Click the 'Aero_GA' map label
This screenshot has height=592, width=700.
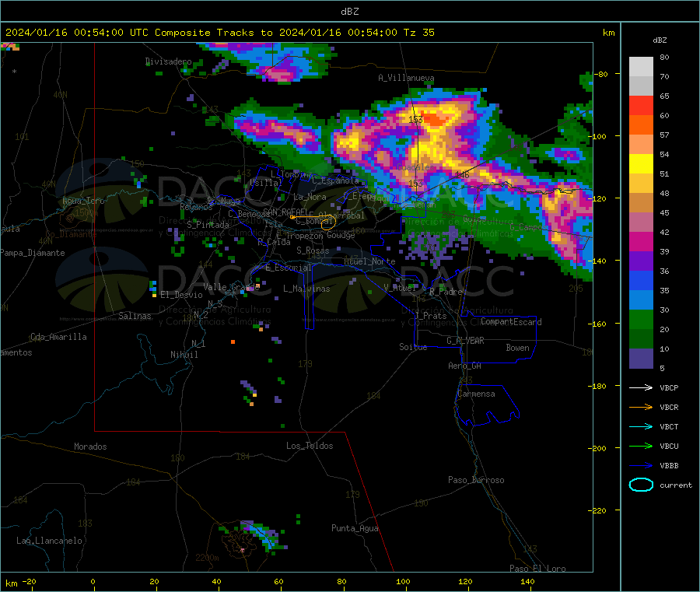[x=465, y=366]
